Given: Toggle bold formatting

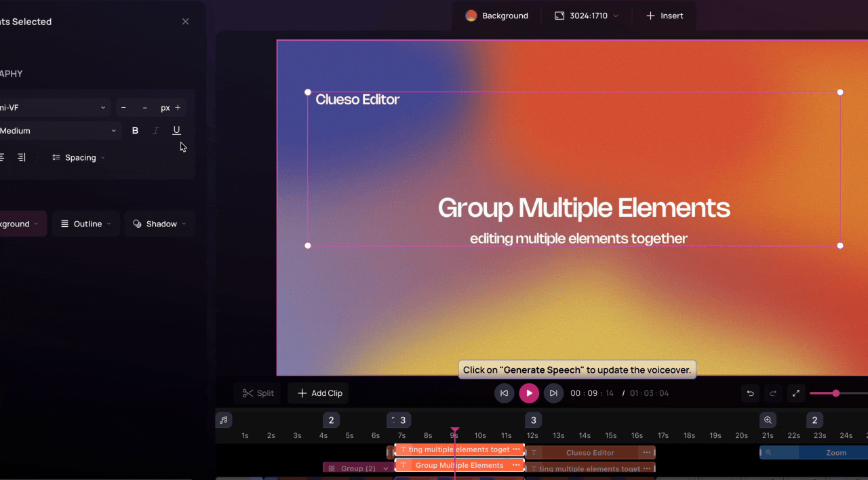Looking at the screenshot, I should 135,131.
